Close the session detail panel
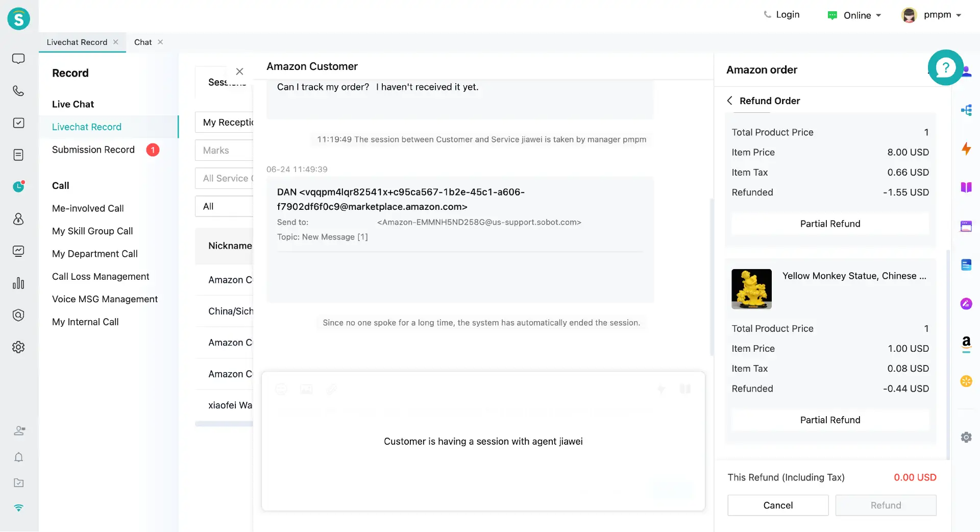 [239, 71]
